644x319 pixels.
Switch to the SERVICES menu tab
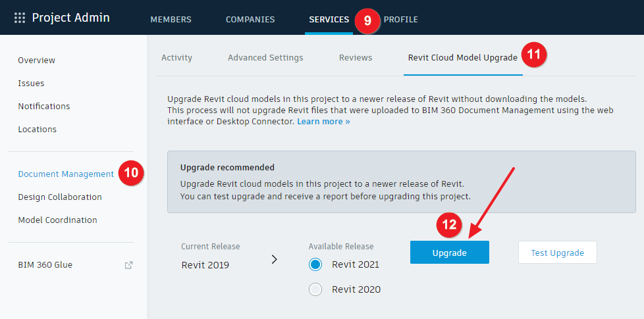[329, 20]
